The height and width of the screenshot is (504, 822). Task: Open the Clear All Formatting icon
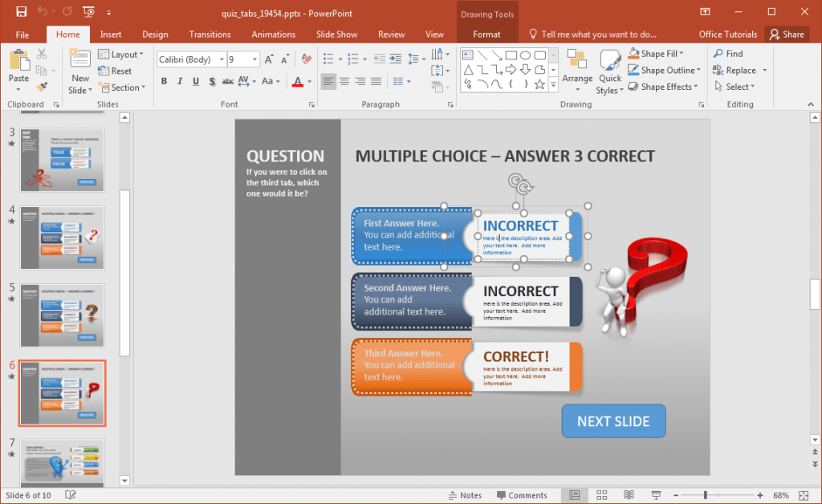click(305, 59)
